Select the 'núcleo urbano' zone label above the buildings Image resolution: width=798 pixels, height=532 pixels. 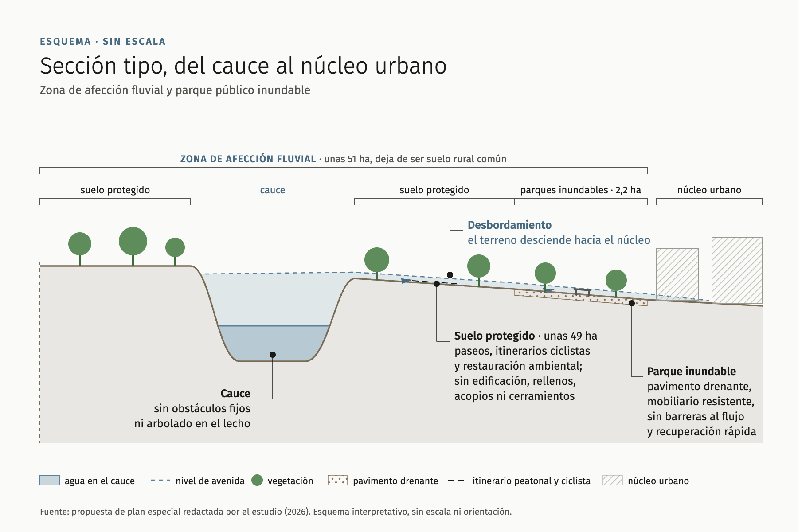tap(709, 190)
